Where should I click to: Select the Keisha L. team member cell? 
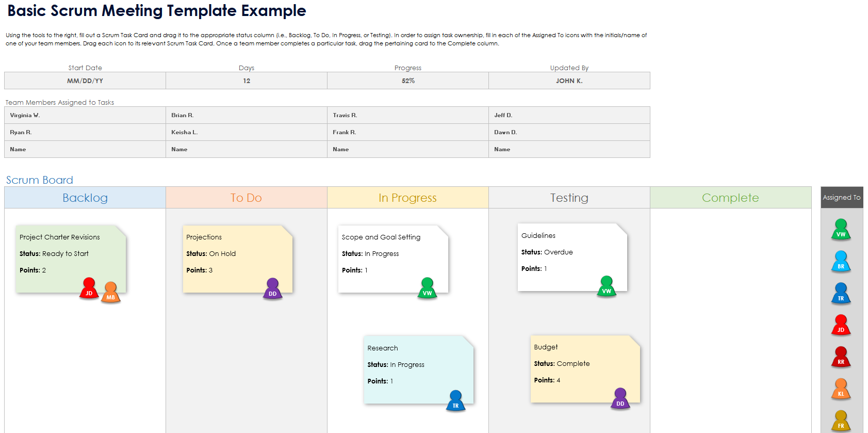[x=246, y=132]
